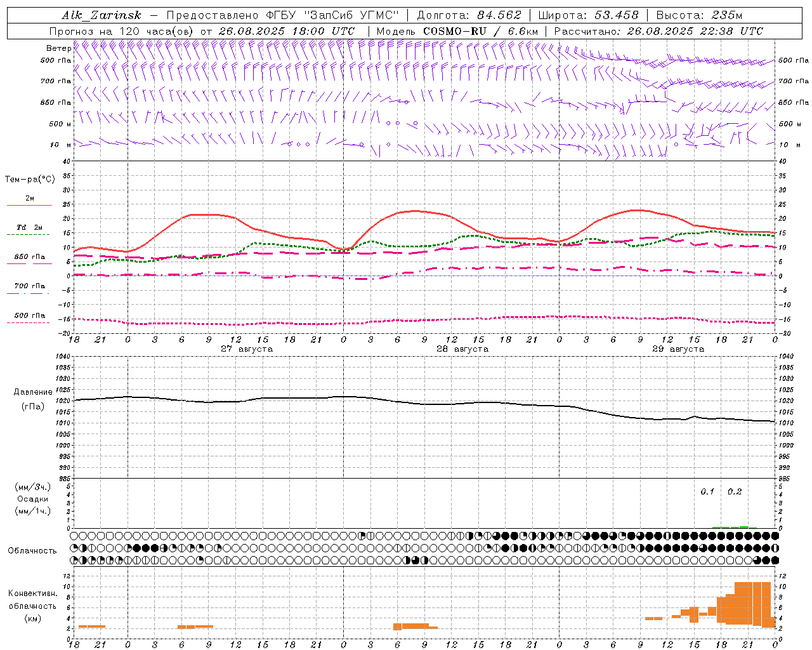
Task: Click the model name COSMO-RU / 6.6км
Action: (480, 31)
